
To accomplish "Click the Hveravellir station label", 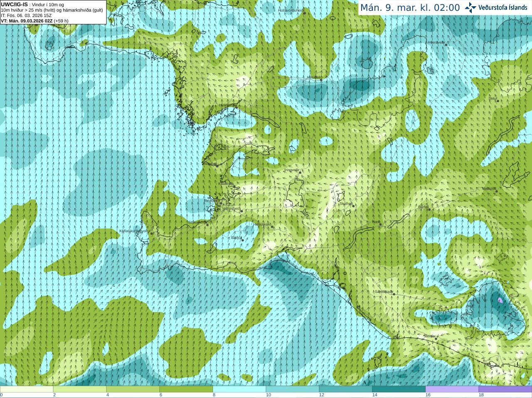I will [x=436, y=42].
